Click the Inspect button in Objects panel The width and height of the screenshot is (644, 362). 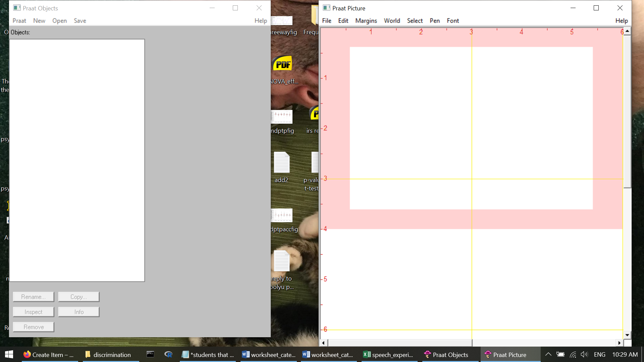(x=33, y=312)
